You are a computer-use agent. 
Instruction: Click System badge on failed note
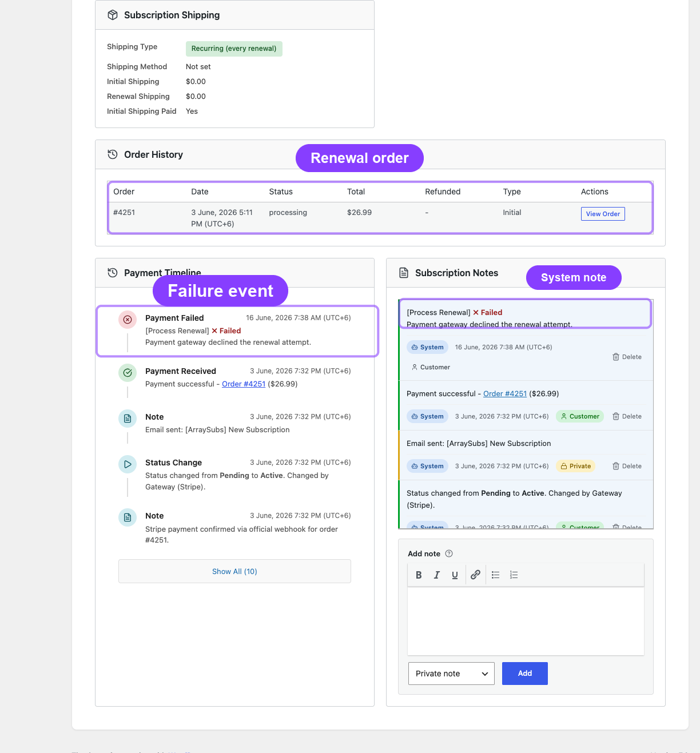point(427,347)
